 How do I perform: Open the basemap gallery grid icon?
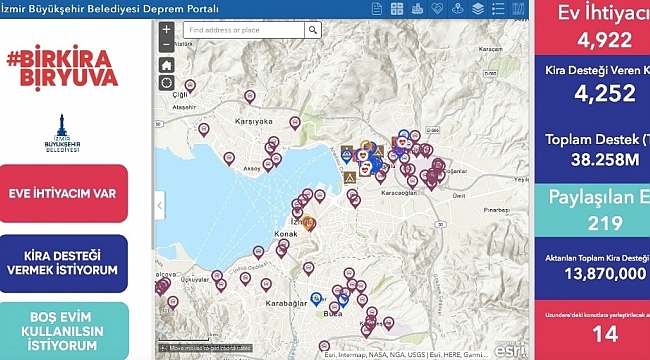point(397,9)
